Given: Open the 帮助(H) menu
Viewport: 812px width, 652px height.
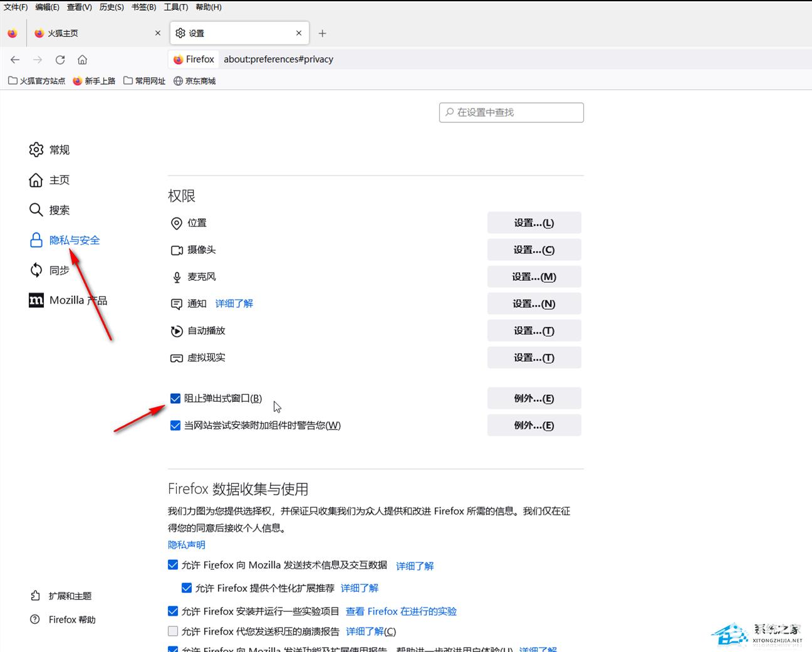Looking at the screenshot, I should tap(209, 7).
